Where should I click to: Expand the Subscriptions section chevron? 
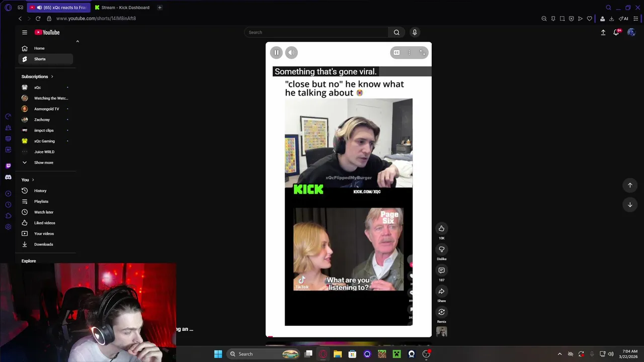(x=52, y=76)
